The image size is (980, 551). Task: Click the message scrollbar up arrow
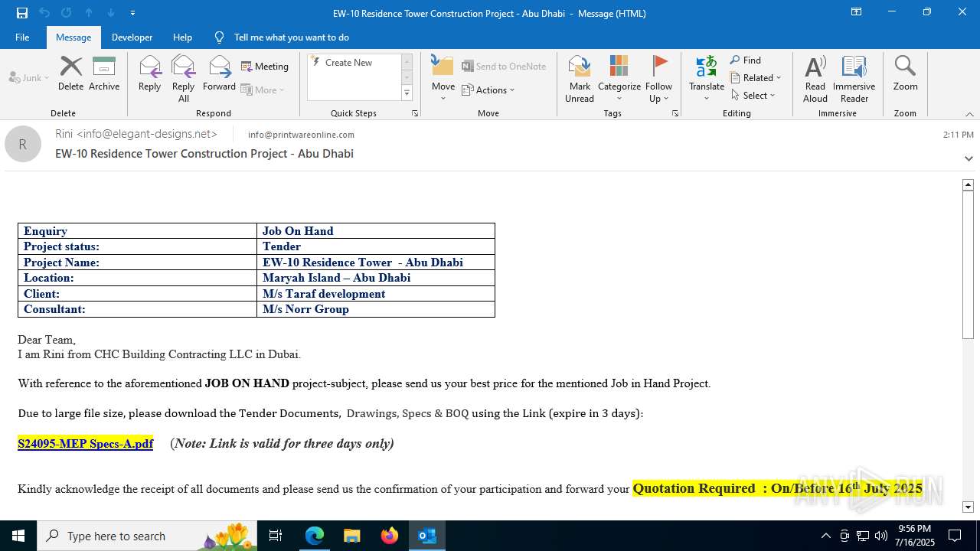[x=968, y=184]
